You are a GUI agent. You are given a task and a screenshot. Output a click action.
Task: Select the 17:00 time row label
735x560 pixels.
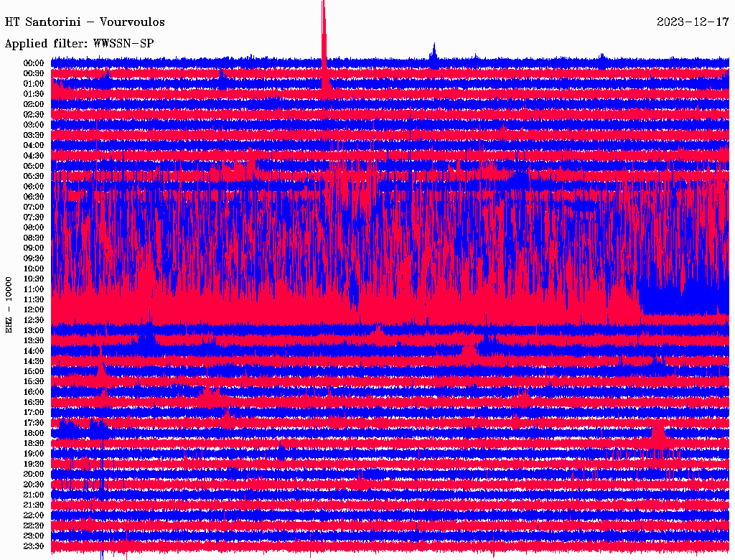[x=34, y=412]
